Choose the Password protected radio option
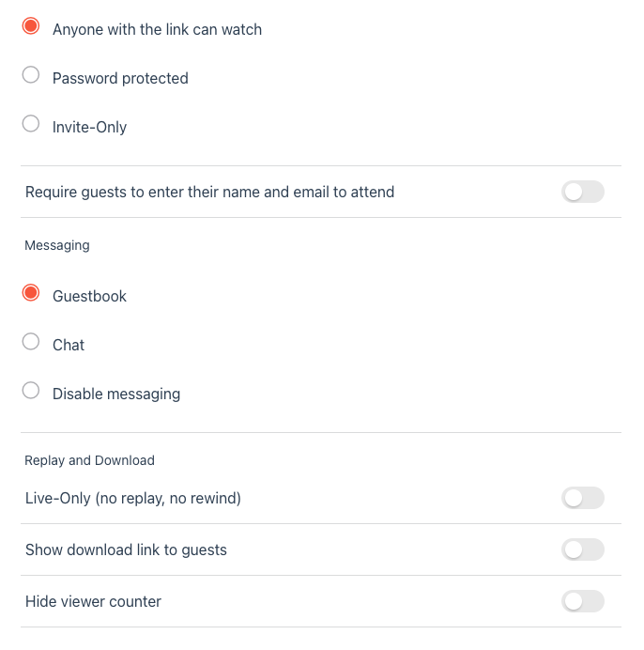 31,75
